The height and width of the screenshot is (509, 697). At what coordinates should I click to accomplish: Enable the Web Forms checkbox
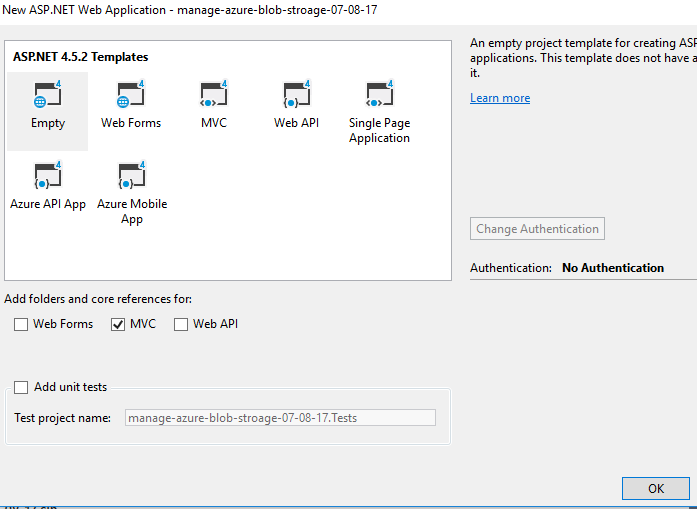[x=21, y=325]
